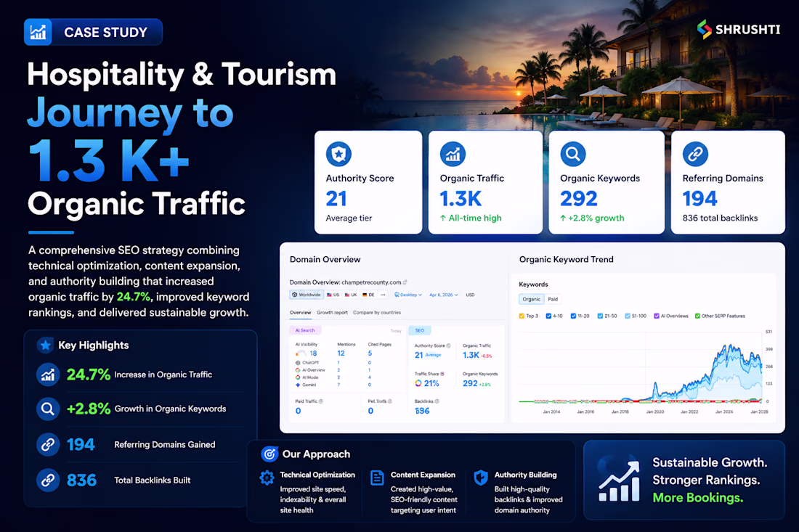
Task: Click the search icon beside +2.8% Growth
Action: [48, 409]
